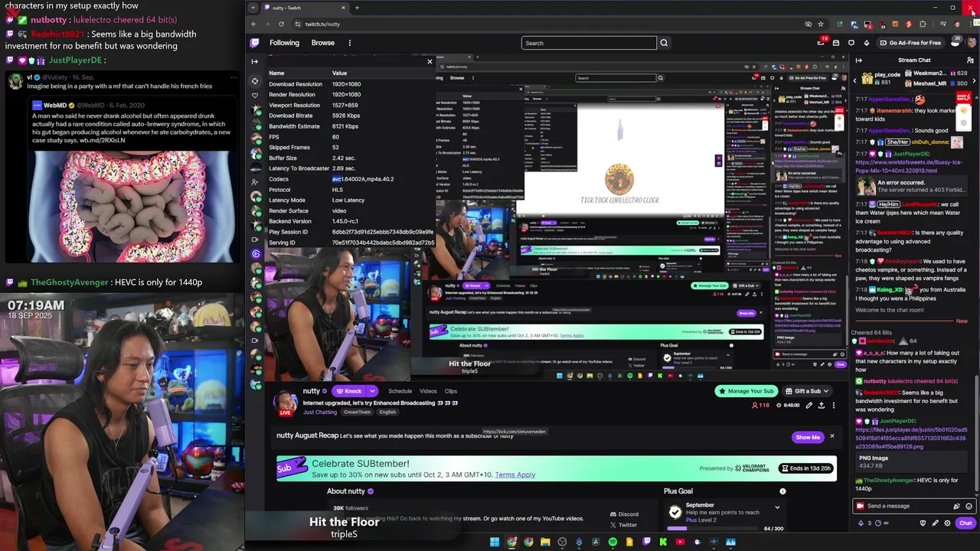Click the nutty channel name

pos(312,391)
